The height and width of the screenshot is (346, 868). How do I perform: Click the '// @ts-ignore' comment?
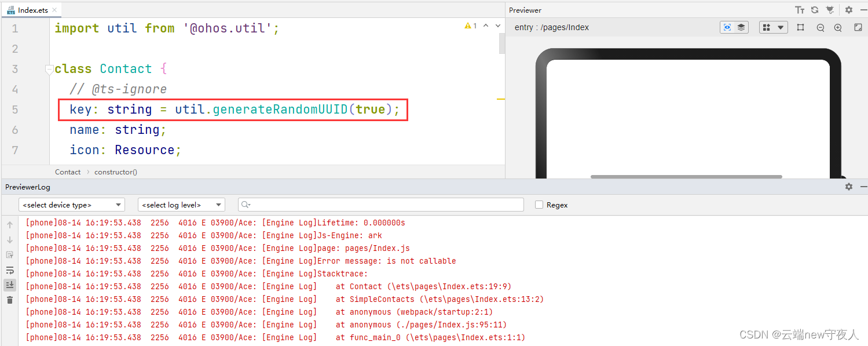(x=118, y=89)
